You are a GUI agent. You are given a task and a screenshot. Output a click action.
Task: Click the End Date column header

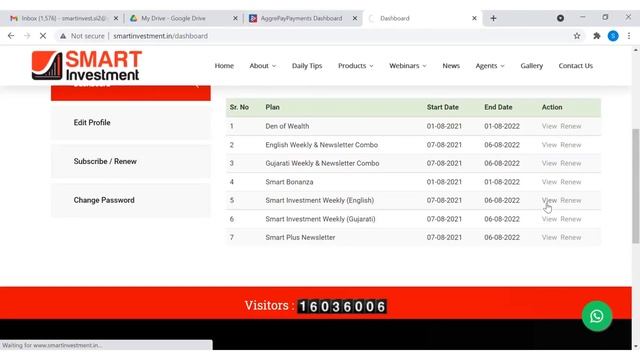point(498,107)
